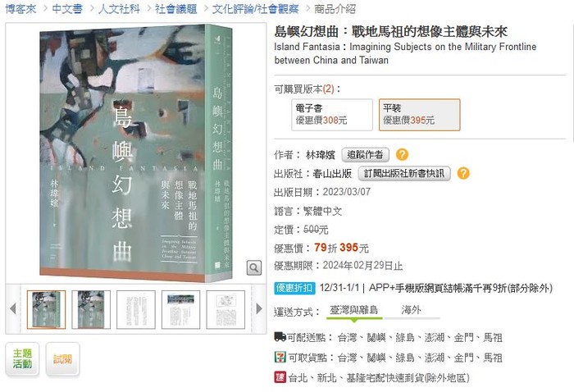Click the red 速 fast delivery icon

click(x=280, y=377)
